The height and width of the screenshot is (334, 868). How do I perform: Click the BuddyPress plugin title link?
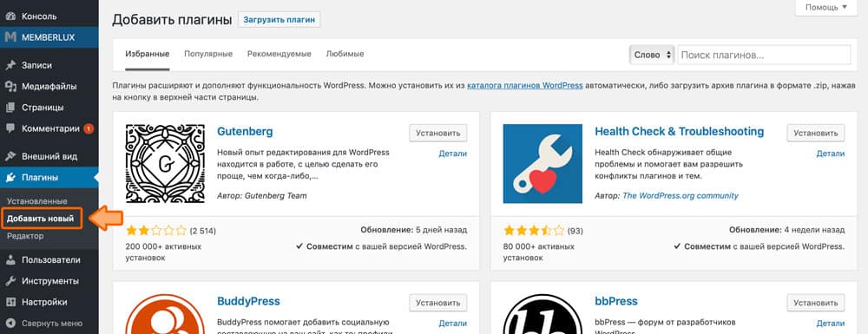[x=248, y=301]
